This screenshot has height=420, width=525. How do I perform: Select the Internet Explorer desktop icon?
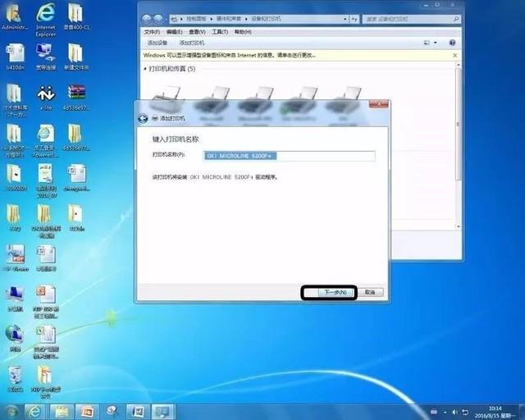pos(46,20)
